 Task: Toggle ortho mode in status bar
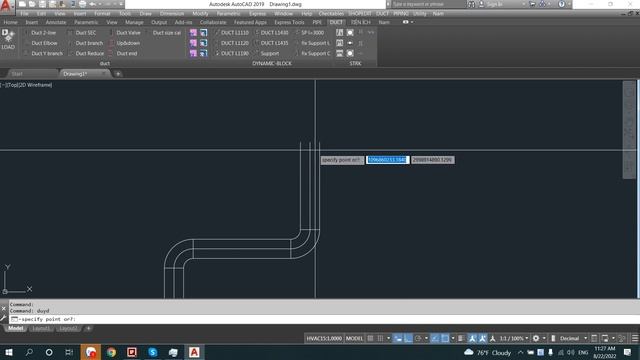[x=408, y=338]
